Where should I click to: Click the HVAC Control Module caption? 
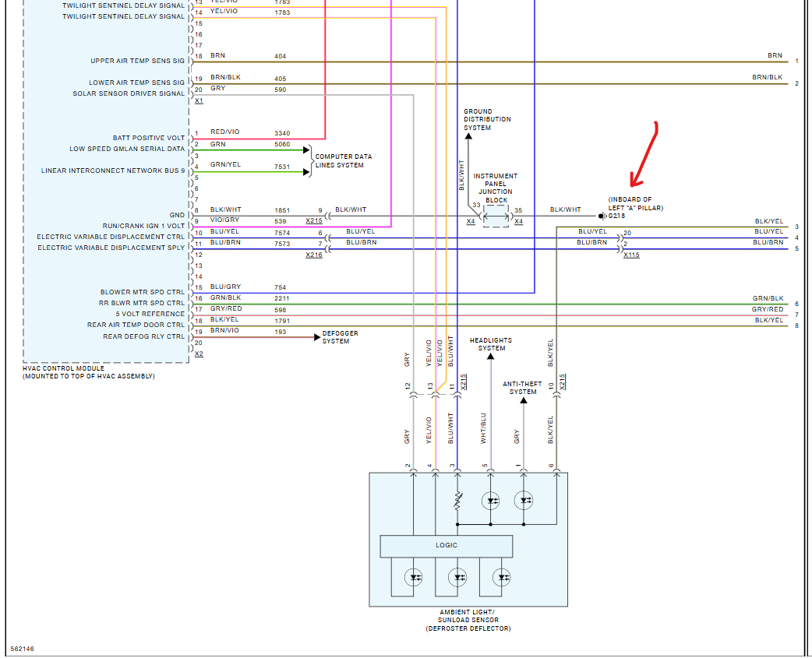[x=89, y=372]
